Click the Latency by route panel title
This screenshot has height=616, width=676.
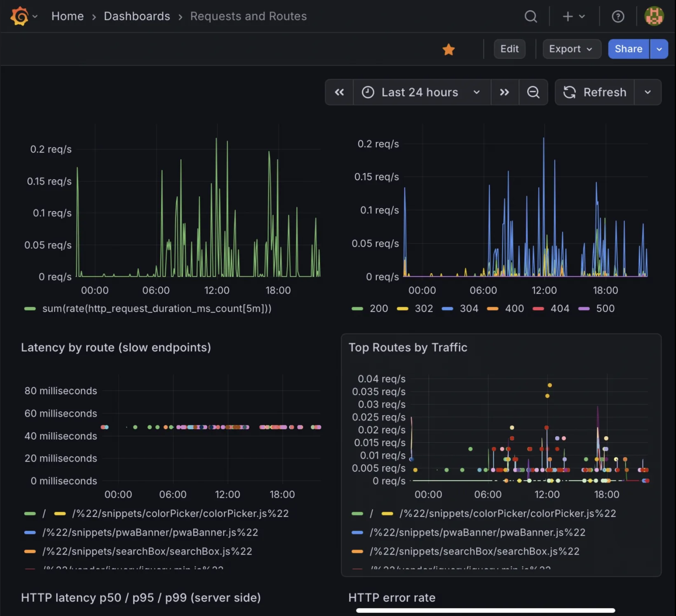pyautogui.click(x=116, y=348)
